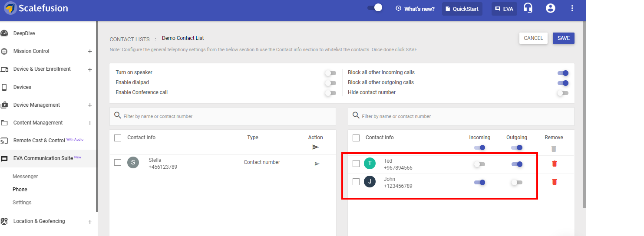Click the Devices phone icon
Image resolution: width=644 pixels, height=236 pixels.
pyautogui.click(x=4, y=87)
